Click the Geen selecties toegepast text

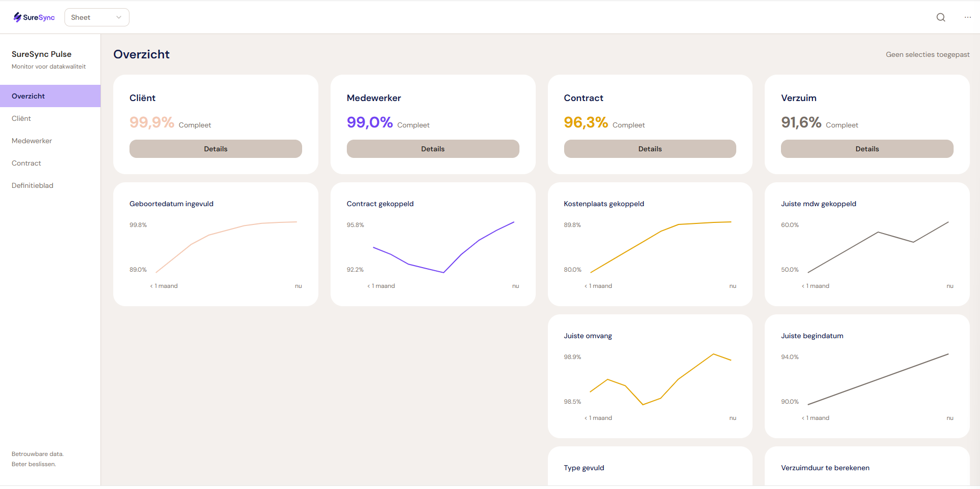click(927, 54)
